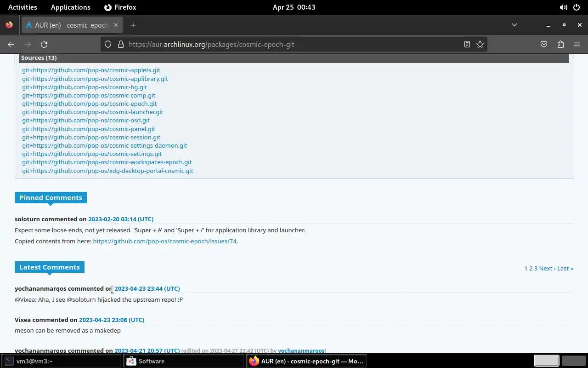Expand the list all tabs chevron

click(514, 25)
